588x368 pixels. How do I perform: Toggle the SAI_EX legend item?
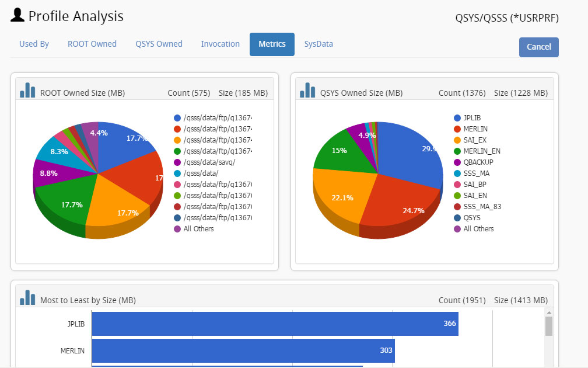tap(474, 140)
